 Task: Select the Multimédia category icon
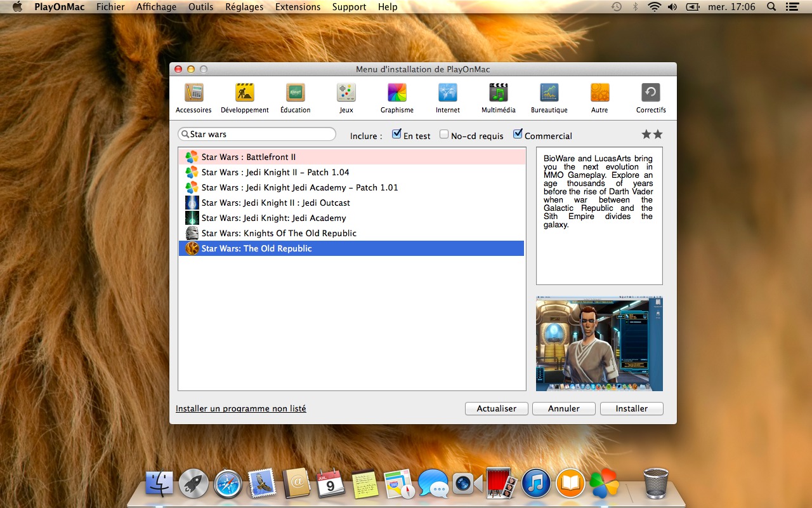click(x=498, y=94)
